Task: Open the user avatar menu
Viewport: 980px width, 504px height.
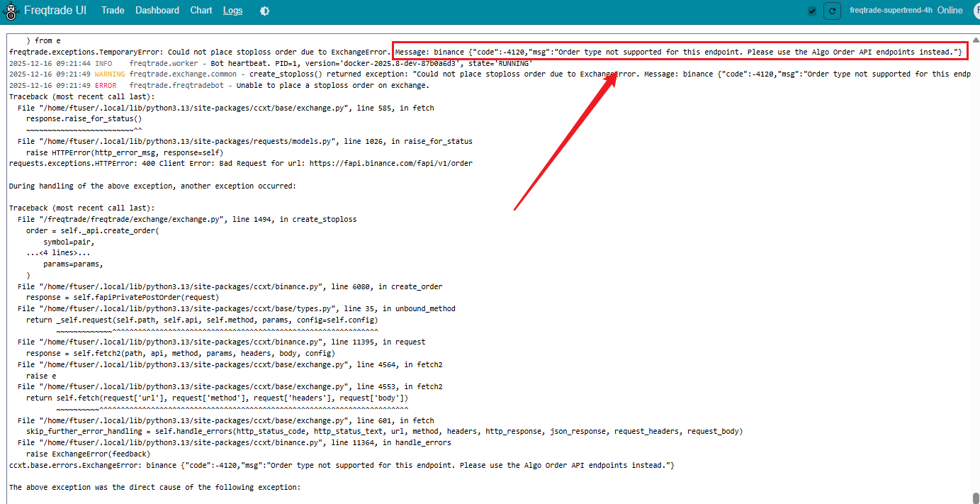Action: (976, 11)
